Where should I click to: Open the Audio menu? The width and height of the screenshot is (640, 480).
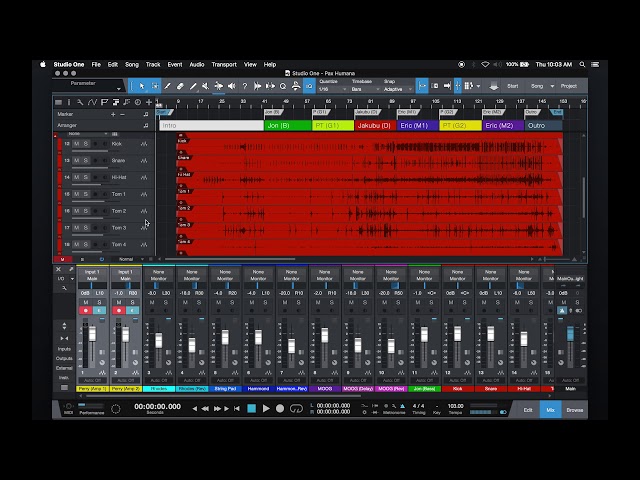197,64
